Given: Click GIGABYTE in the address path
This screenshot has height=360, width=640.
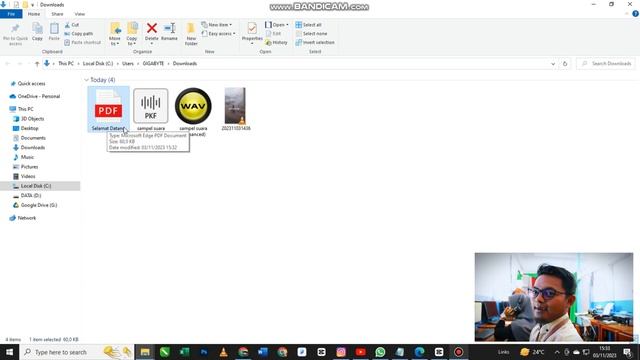Looking at the screenshot, I should click(x=153, y=64).
